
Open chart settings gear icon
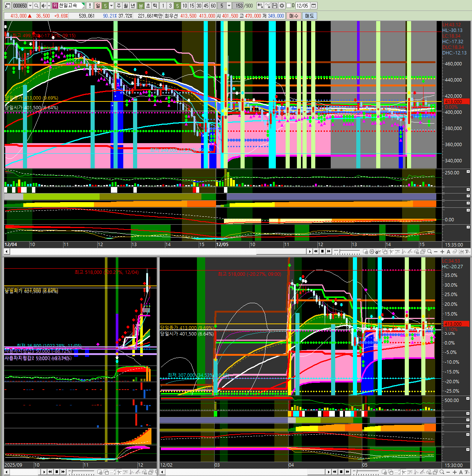(x=282, y=6)
